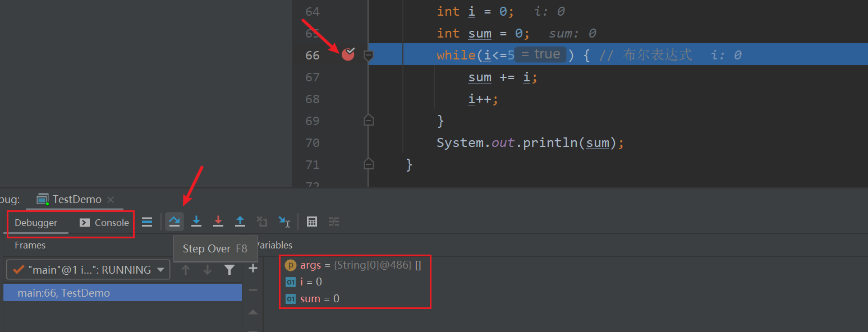
Task: Close the TestDemo debug session tab
Action: 111,200
